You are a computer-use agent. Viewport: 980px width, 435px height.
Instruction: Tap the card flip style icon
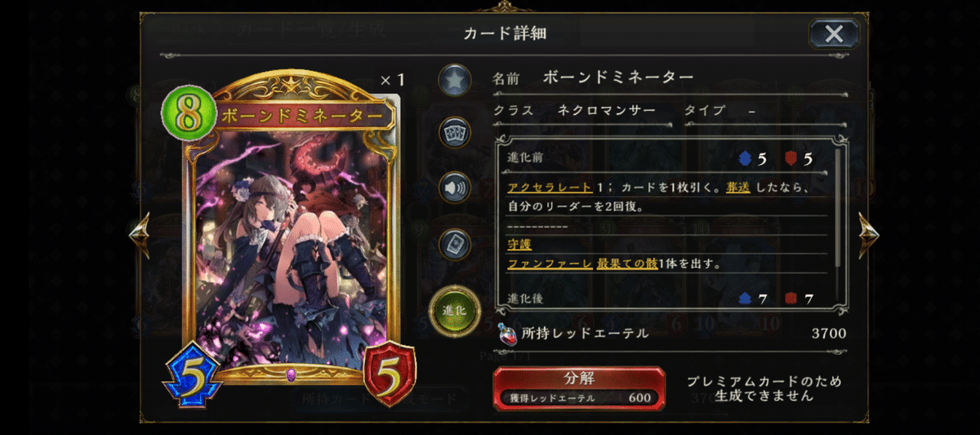click(455, 244)
